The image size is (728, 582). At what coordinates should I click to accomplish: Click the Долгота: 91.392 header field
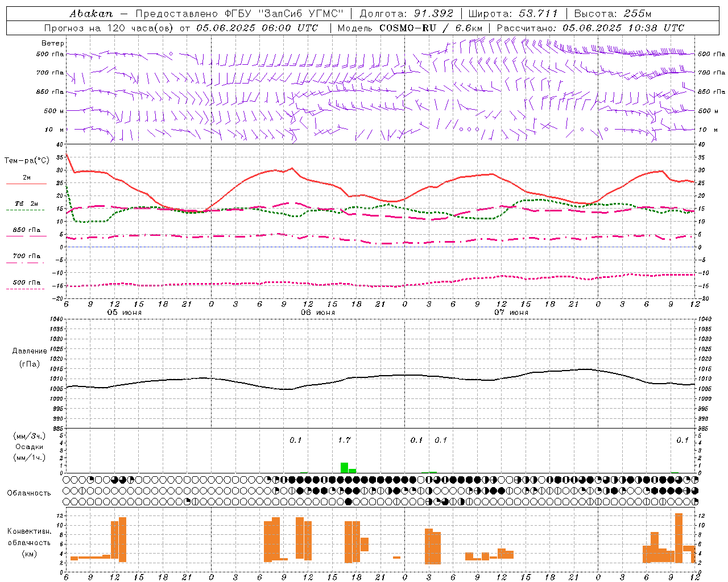[x=406, y=14]
